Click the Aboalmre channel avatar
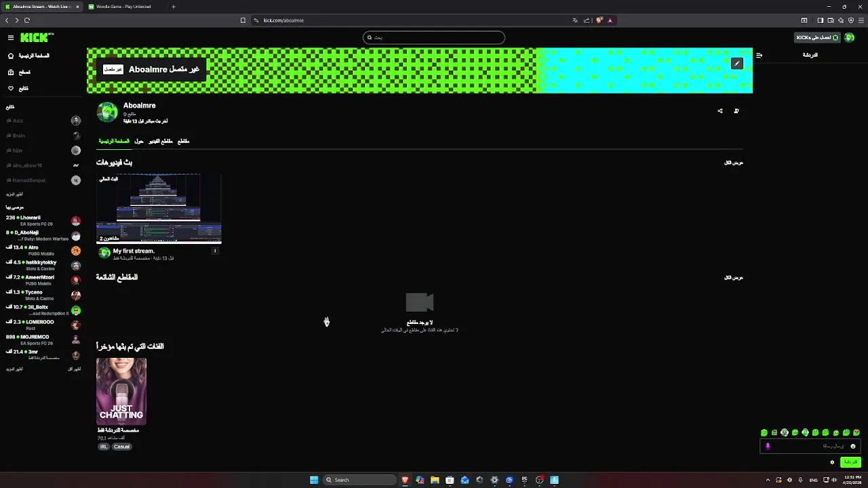The image size is (868, 488). click(x=107, y=112)
